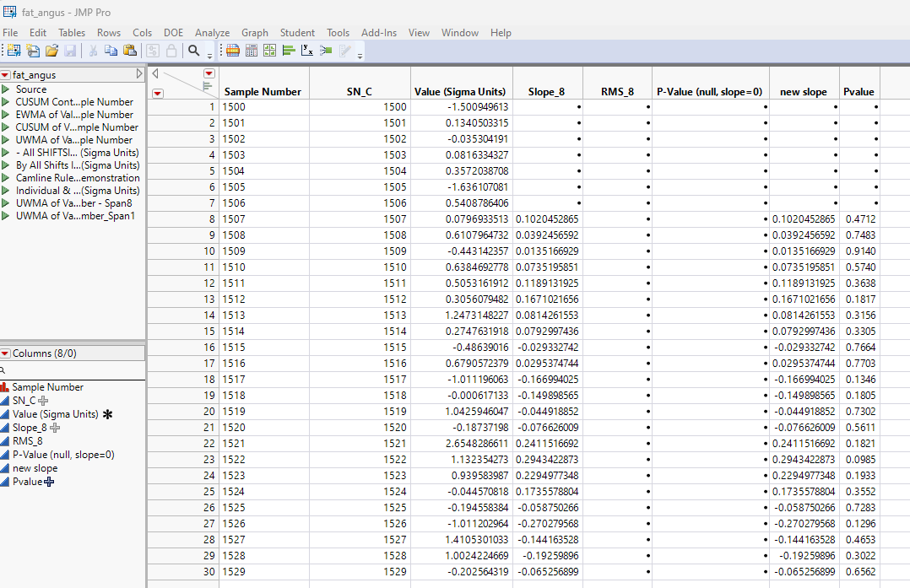Open the Distribution green bars icon
The image size is (910, 588).
pyautogui.click(x=288, y=51)
